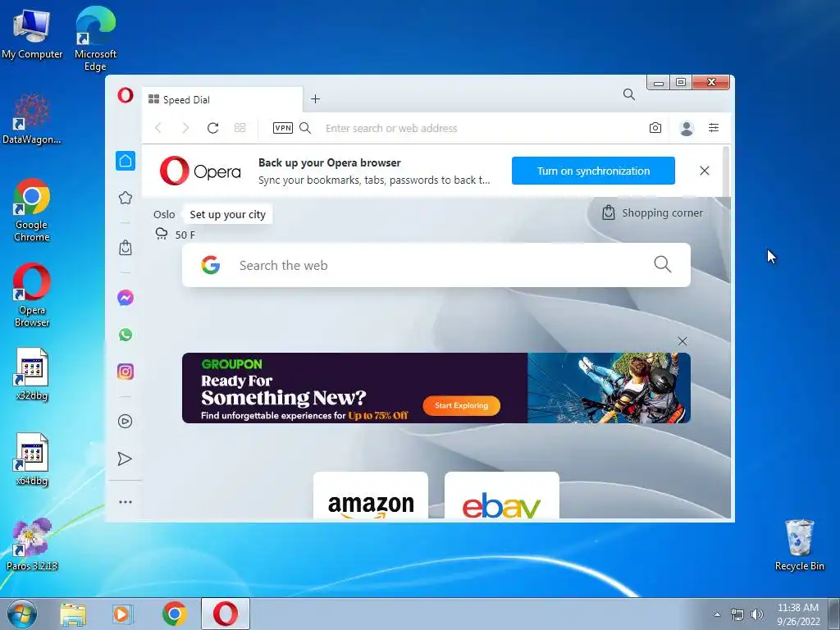Open Bookmarks star in the sidebar
The height and width of the screenshot is (630, 840).
point(126,198)
